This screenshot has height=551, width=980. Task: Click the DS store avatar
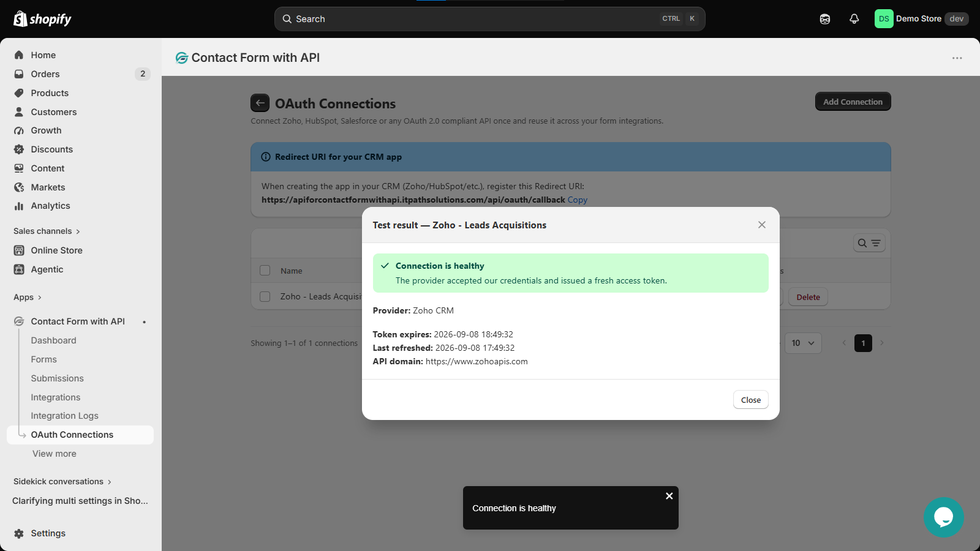point(884,19)
